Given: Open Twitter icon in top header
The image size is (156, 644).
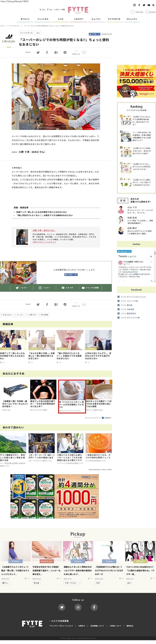Looking at the screenshot, I should pos(144,5).
